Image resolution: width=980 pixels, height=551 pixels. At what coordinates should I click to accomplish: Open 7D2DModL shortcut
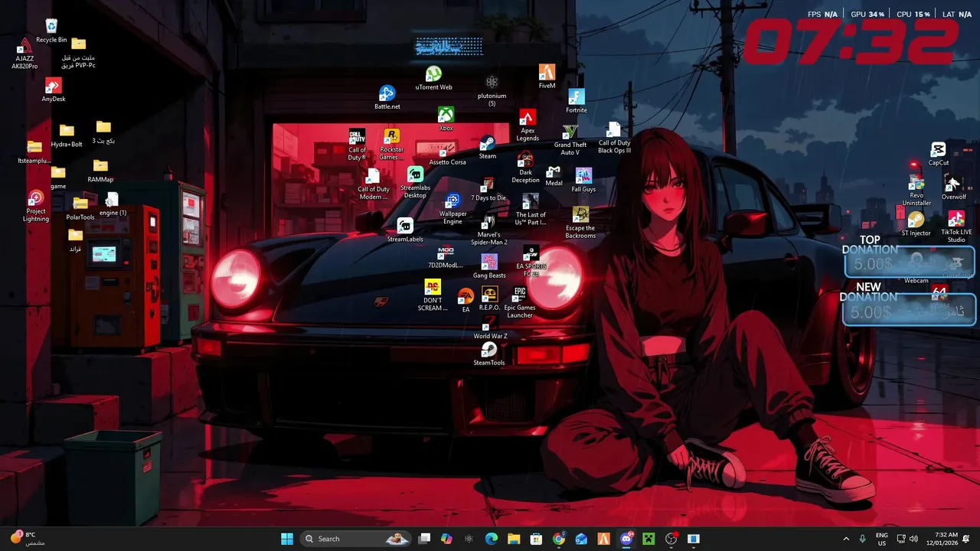pyautogui.click(x=446, y=257)
